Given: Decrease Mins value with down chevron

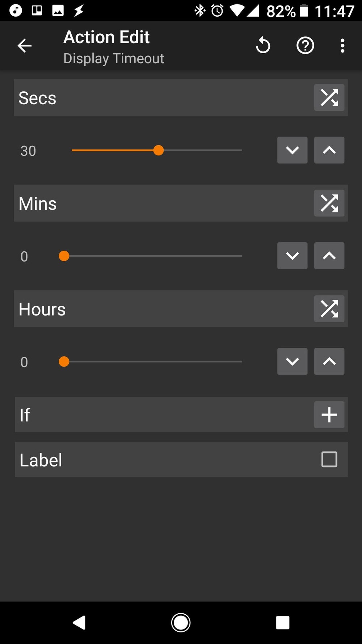Looking at the screenshot, I should coord(292,256).
